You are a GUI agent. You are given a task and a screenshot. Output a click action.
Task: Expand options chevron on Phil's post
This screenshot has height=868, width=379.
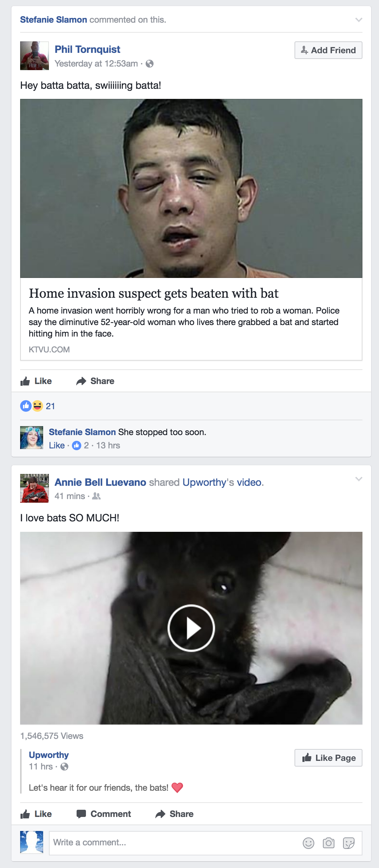[x=359, y=20]
